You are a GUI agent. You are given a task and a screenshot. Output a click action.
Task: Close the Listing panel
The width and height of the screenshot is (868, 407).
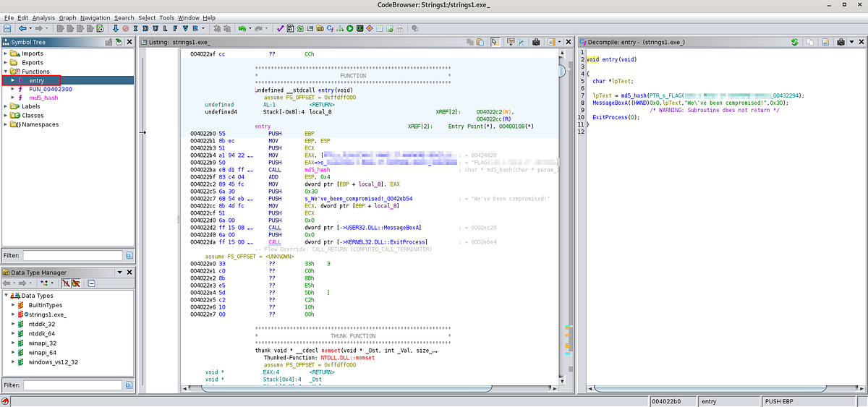[x=568, y=42]
